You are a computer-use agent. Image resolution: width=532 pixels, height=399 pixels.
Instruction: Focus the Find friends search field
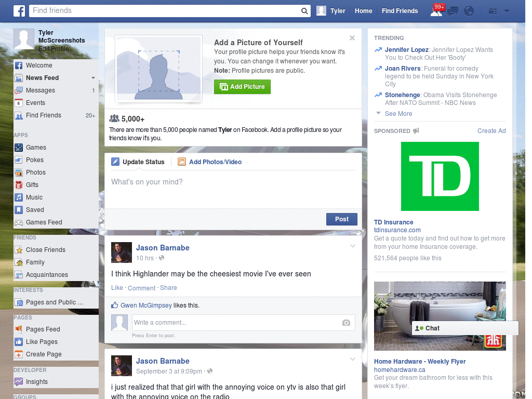coord(165,11)
